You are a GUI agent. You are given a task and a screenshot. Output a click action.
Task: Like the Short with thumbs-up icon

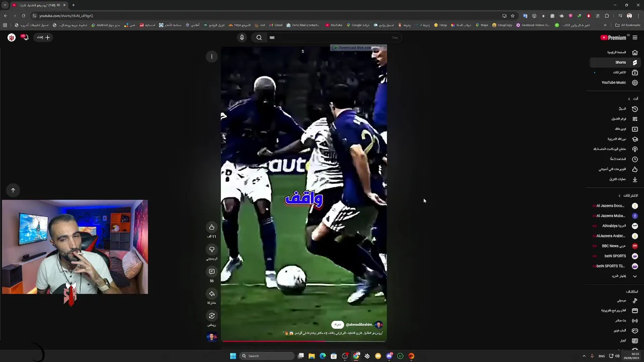tap(212, 227)
